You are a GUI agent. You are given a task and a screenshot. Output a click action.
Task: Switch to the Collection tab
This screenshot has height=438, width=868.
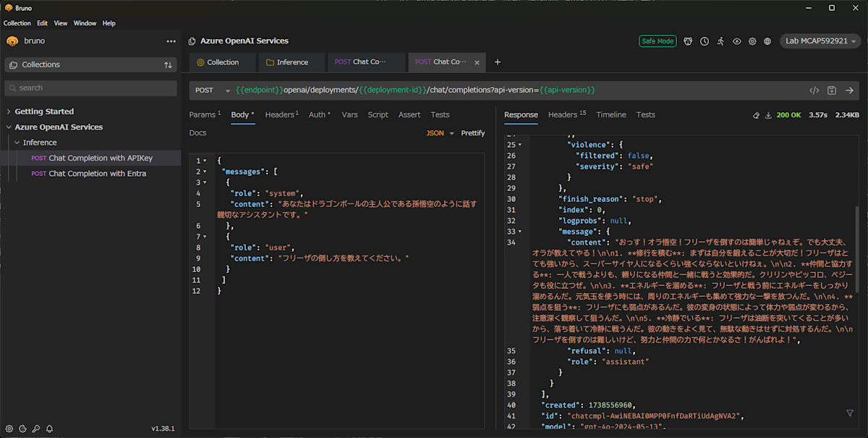pos(223,62)
